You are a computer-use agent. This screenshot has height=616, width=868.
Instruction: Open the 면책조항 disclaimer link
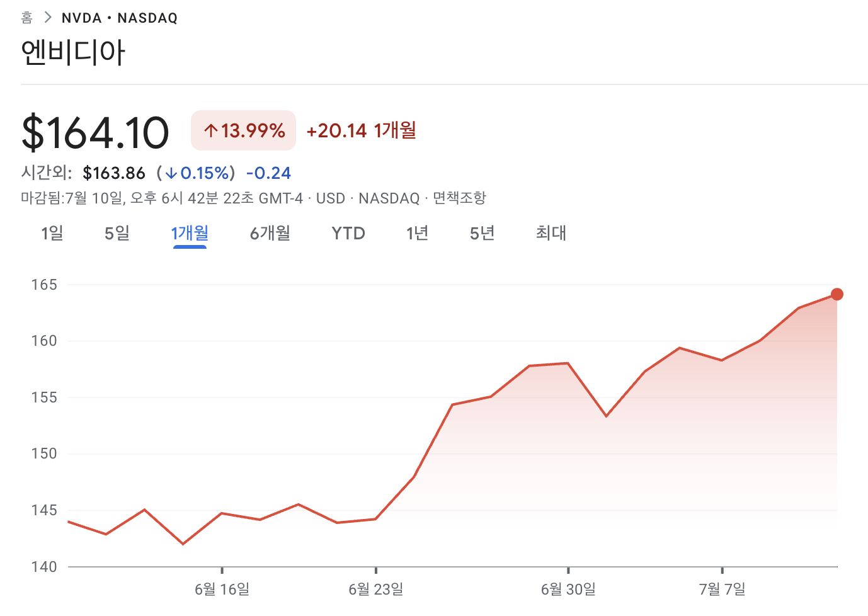(x=459, y=198)
